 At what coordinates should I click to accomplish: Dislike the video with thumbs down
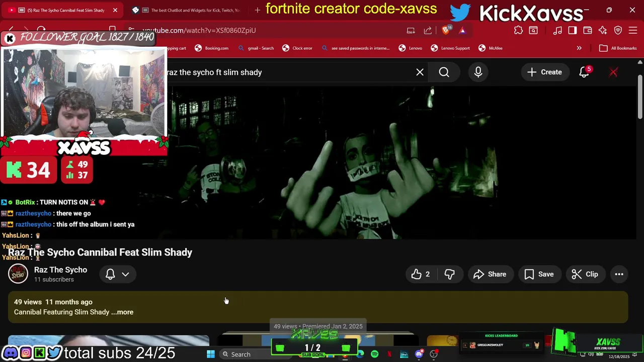tap(449, 274)
